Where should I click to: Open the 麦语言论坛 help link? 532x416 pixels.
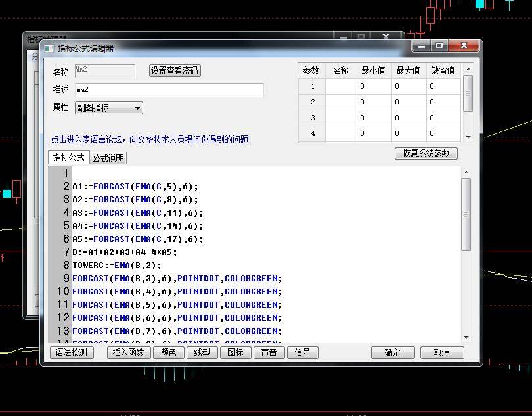point(149,139)
